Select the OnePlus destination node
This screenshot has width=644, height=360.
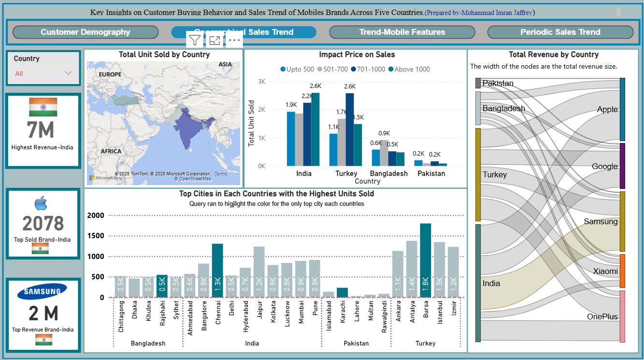[623, 316]
